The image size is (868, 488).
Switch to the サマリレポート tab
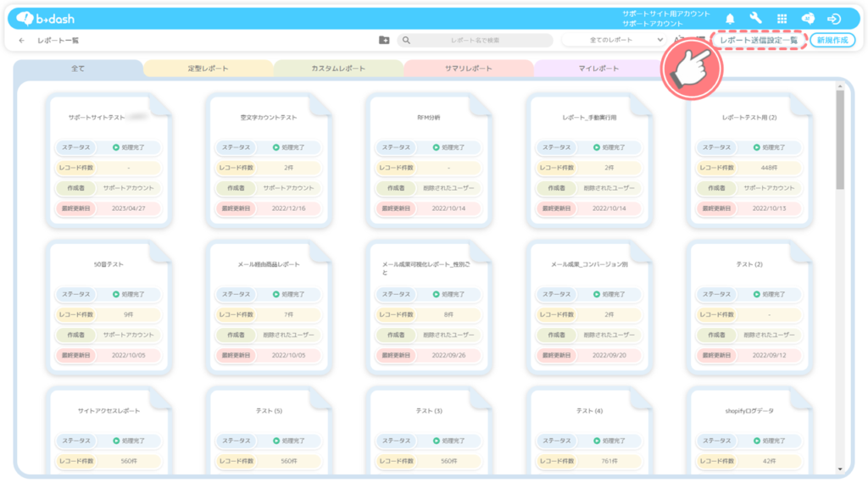pyautogui.click(x=468, y=69)
